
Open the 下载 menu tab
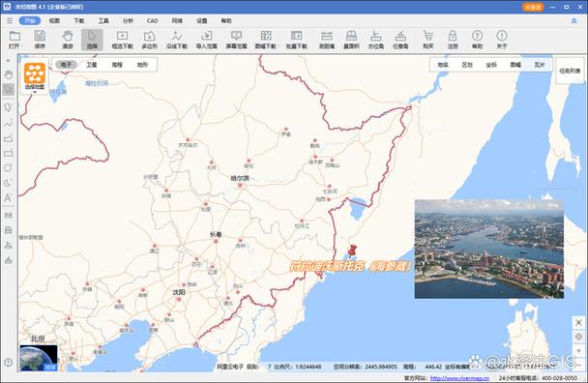click(x=78, y=20)
